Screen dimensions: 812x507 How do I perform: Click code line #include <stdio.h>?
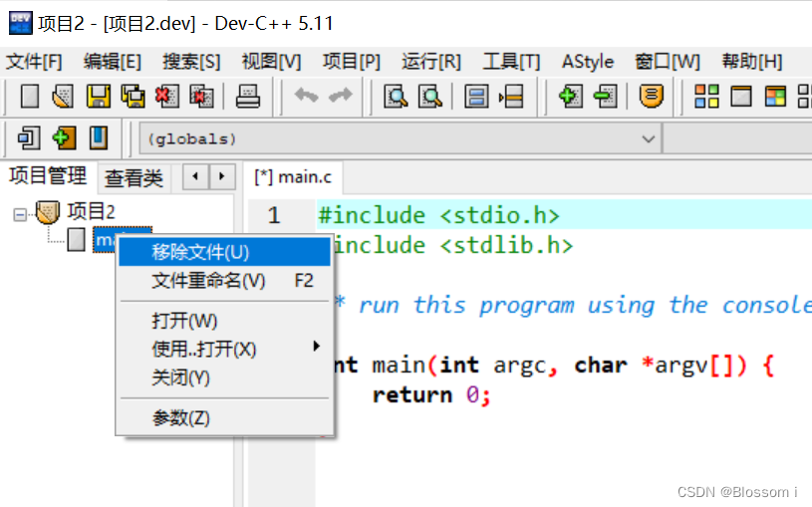tap(439, 215)
